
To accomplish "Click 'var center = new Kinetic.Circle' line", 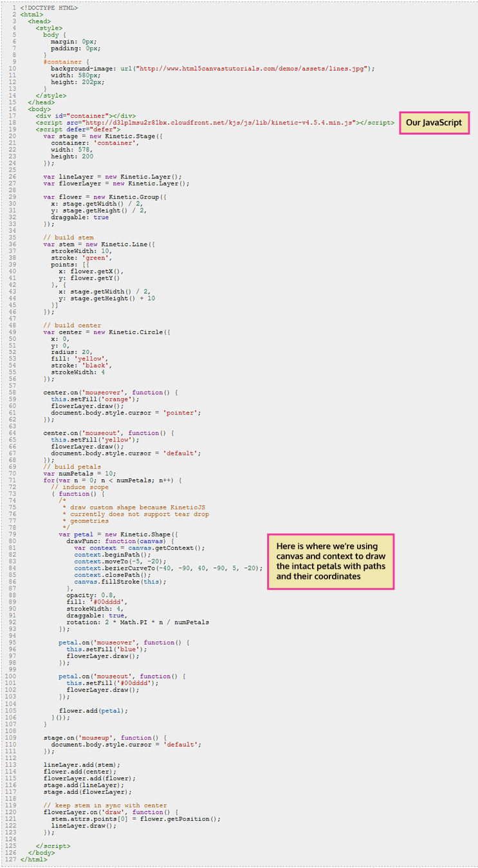I will [x=107, y=332].
